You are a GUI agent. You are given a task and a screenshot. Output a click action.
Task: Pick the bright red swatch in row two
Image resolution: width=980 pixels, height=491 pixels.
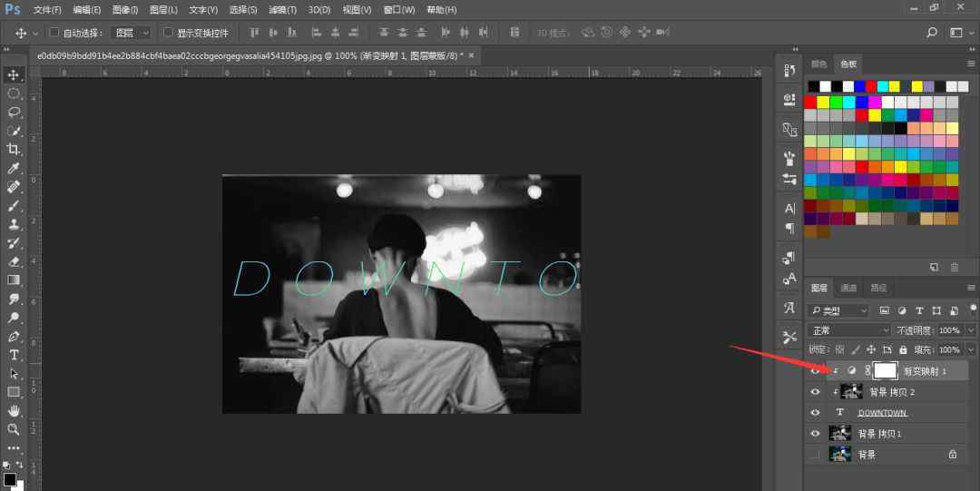coord(810,103)
